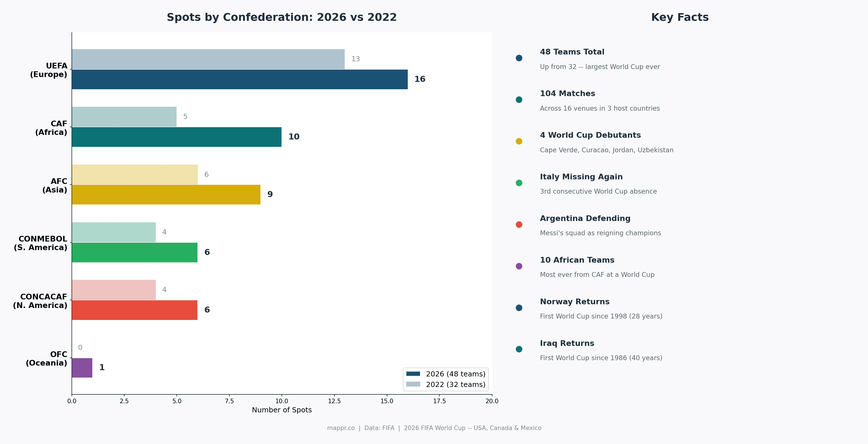Select the chart title Spots by Confederation

[x=281, y=16]
